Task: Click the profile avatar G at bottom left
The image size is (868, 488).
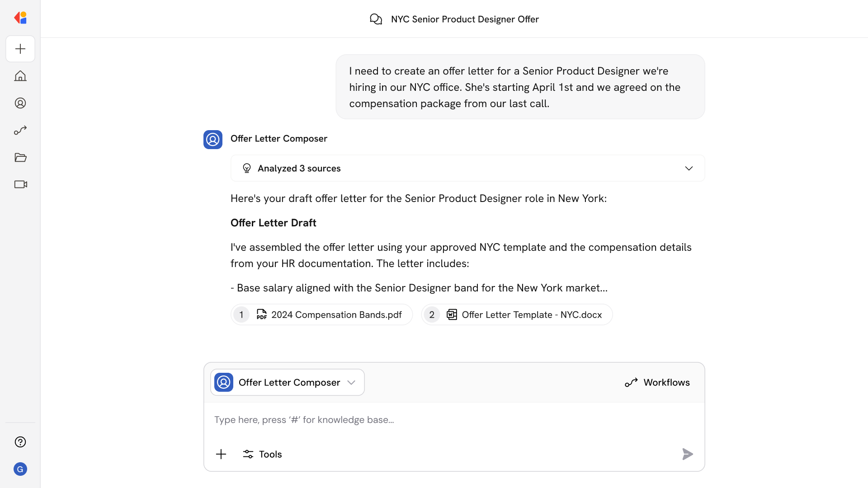Action: click(20, 469)
